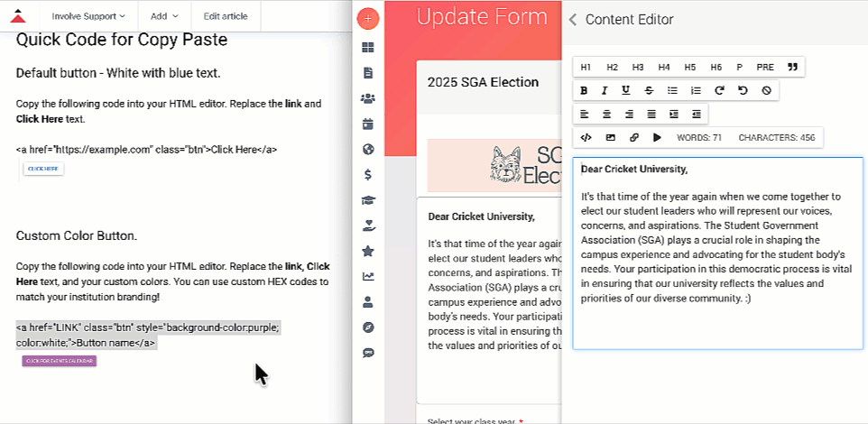
Task: Click the clear formatting circle-slash icon
Action: click(x=766, y=91)
